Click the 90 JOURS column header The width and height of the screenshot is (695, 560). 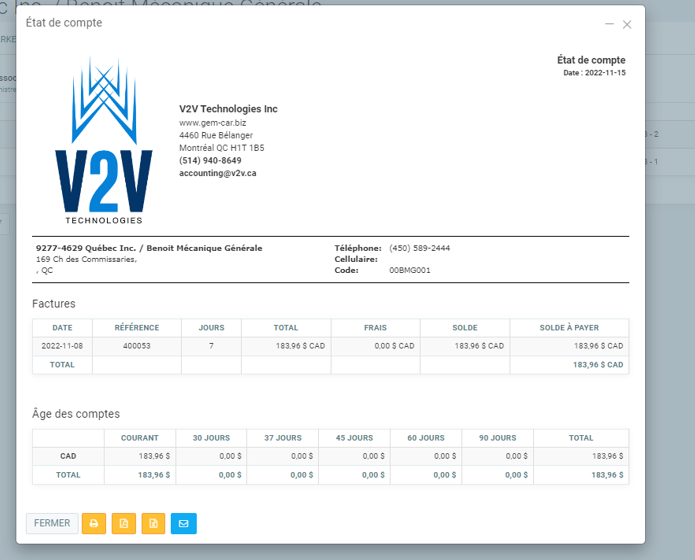pos(497,438)
